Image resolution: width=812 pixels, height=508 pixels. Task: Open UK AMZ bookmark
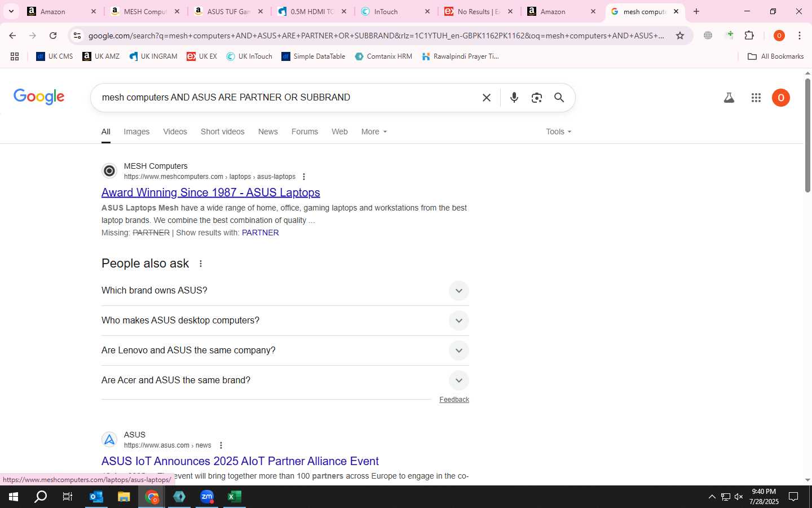point(101,56)
